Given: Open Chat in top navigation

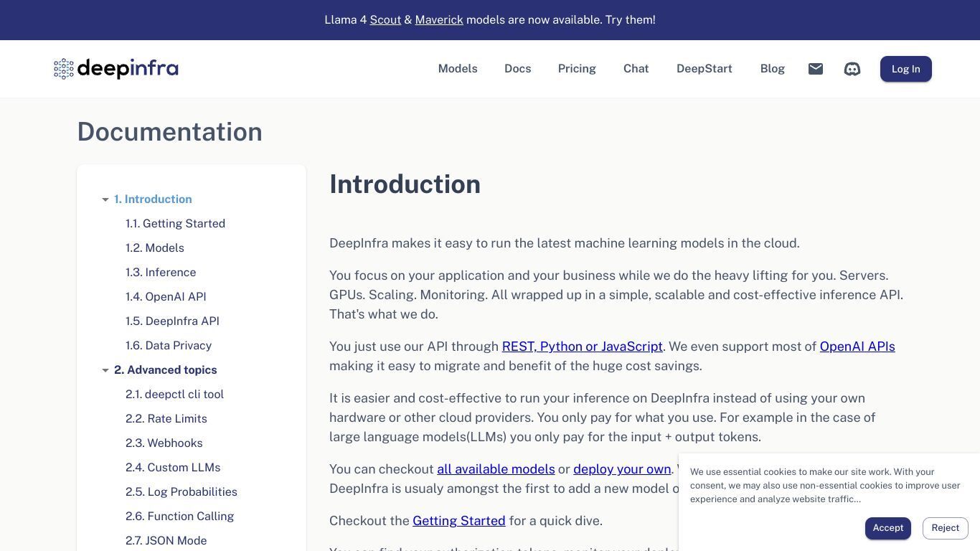Looking at the screenshot, I should (x=636, y=69).
